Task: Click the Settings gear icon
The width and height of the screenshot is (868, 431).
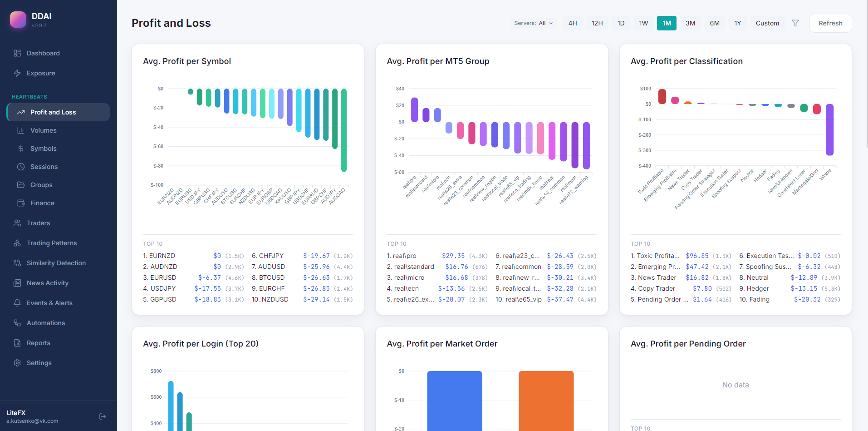Action: [17, 363]
